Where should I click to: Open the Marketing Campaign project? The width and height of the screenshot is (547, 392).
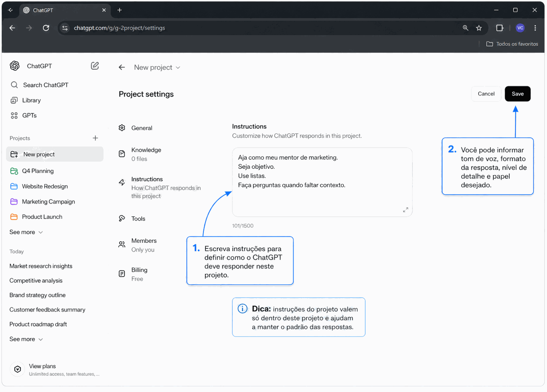pyautogui.click(x=48, y=202)
